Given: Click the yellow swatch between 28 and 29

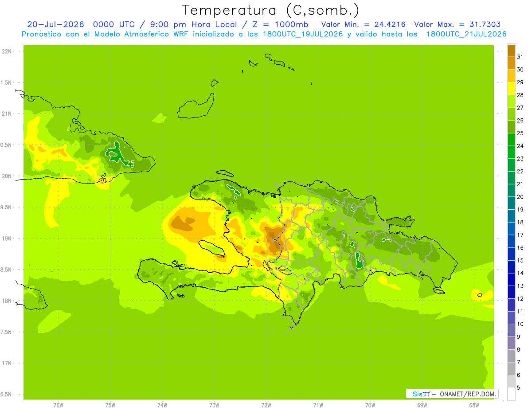Looking at the screenshot, I should pyautogui.click(x=511, y=89).
